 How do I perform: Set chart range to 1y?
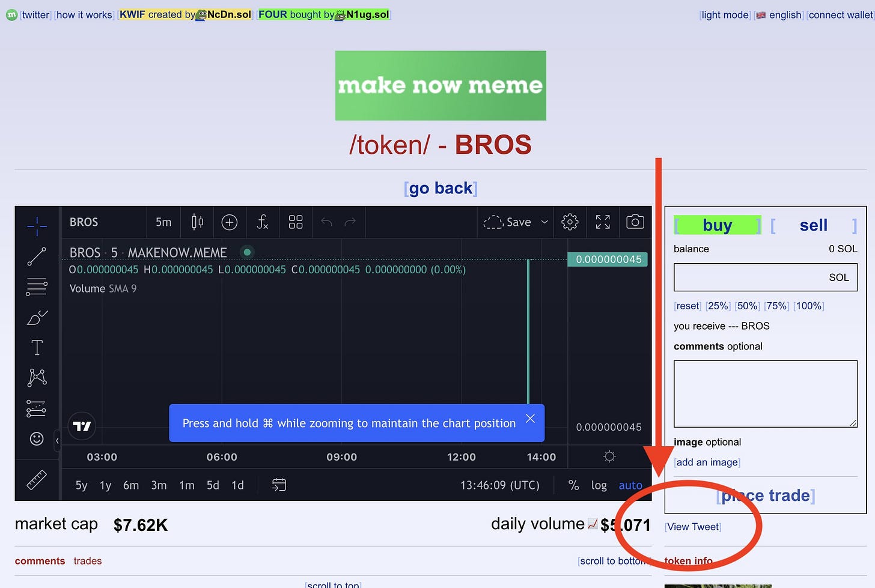tap(106, 485)
